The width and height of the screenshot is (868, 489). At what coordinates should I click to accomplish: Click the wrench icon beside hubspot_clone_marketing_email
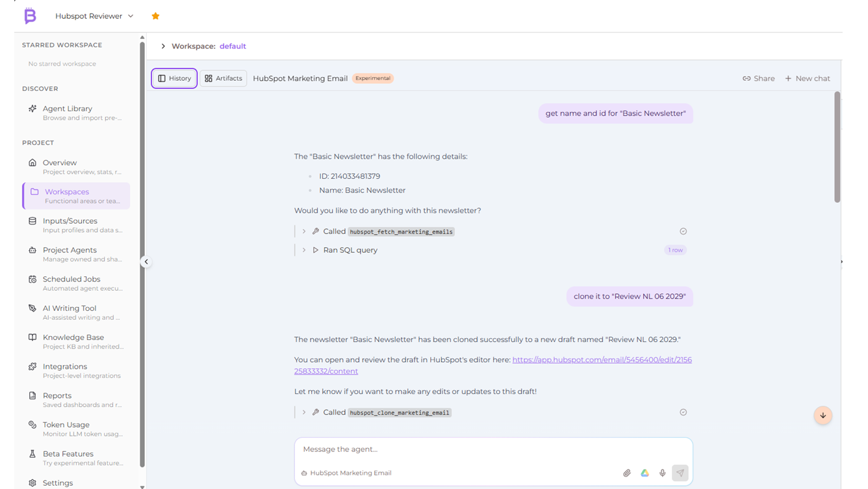click(316, 412)
